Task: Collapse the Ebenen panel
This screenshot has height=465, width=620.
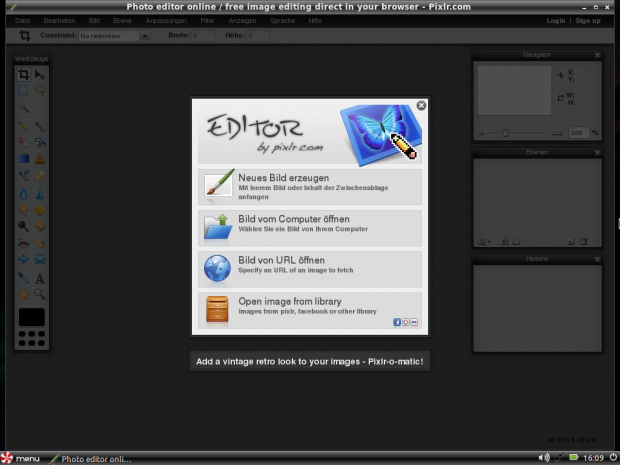Action: (x=597, y=152)
